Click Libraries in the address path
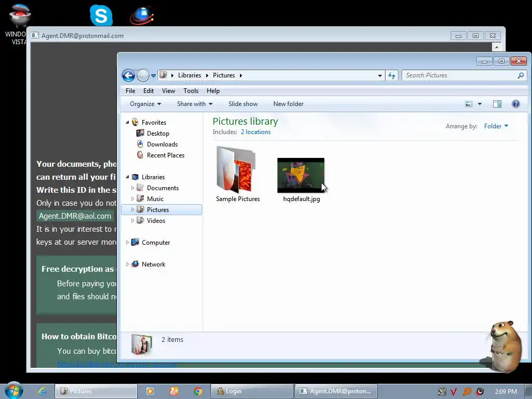The width and height of the screenshot is (532, 399). (189, 75)
